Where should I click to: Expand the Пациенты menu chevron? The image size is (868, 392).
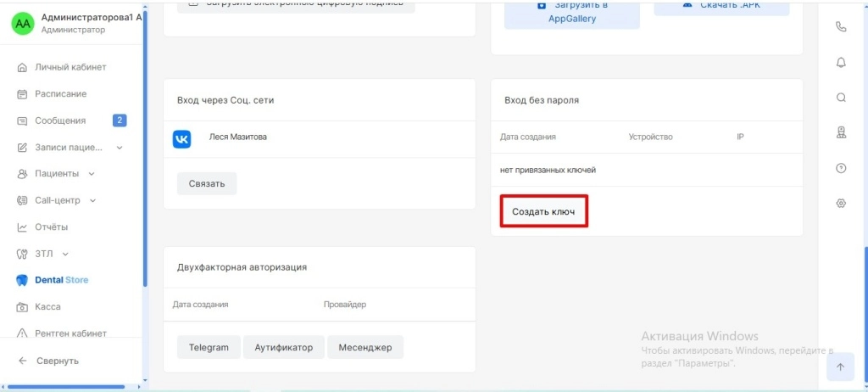point(92,174)
